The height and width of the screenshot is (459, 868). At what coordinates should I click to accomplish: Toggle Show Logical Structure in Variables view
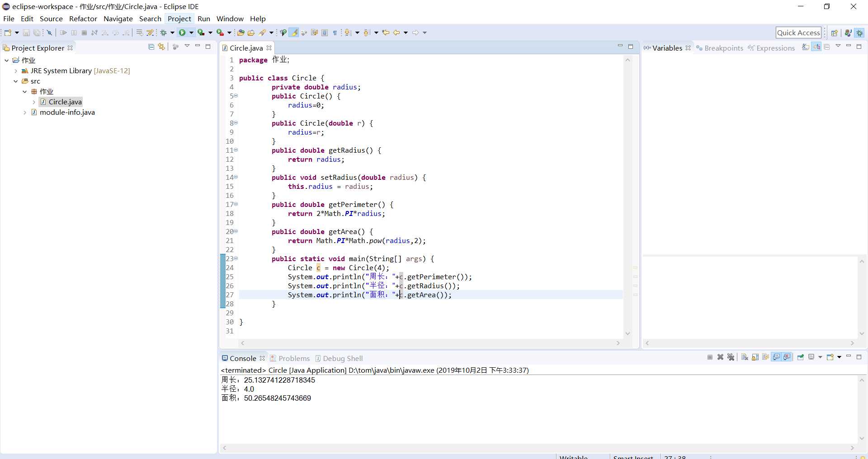(x=816, y=47)
